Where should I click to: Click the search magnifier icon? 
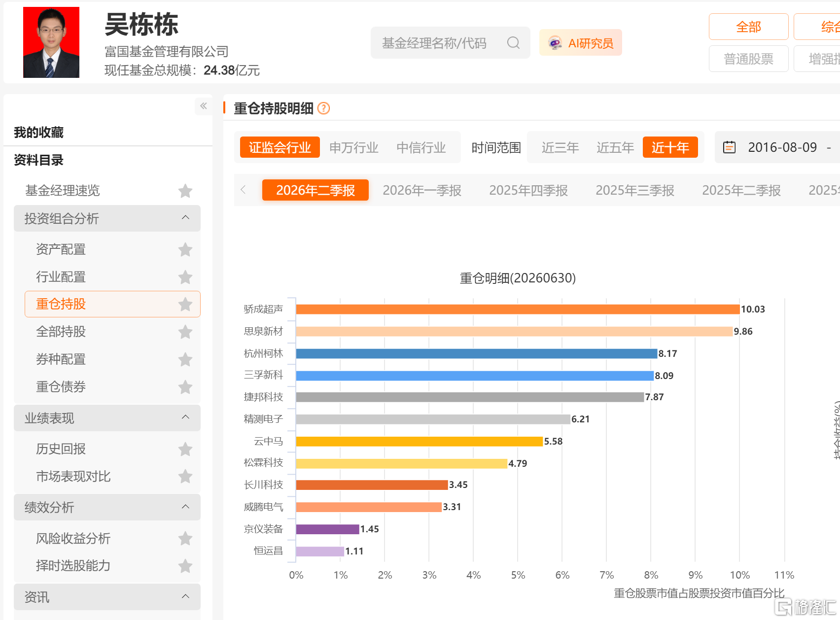(x=513, y=43)
